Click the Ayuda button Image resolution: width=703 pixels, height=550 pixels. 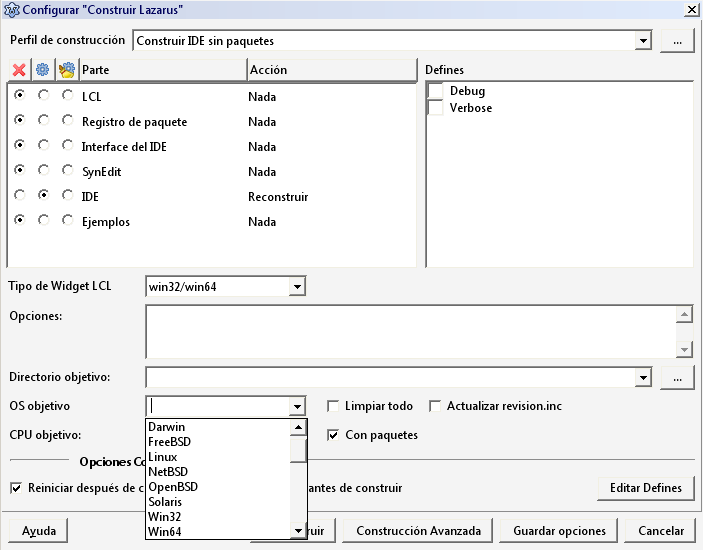[x=39, y=531]
